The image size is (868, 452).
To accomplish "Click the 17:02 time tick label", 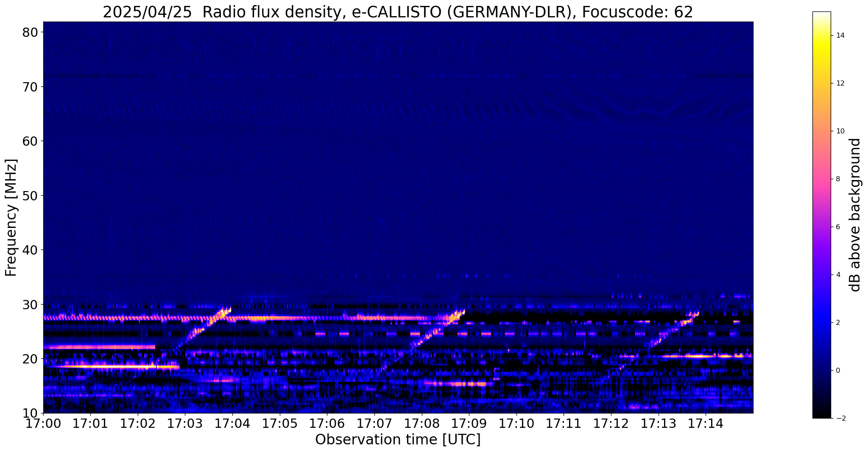I will pos(138,423).
